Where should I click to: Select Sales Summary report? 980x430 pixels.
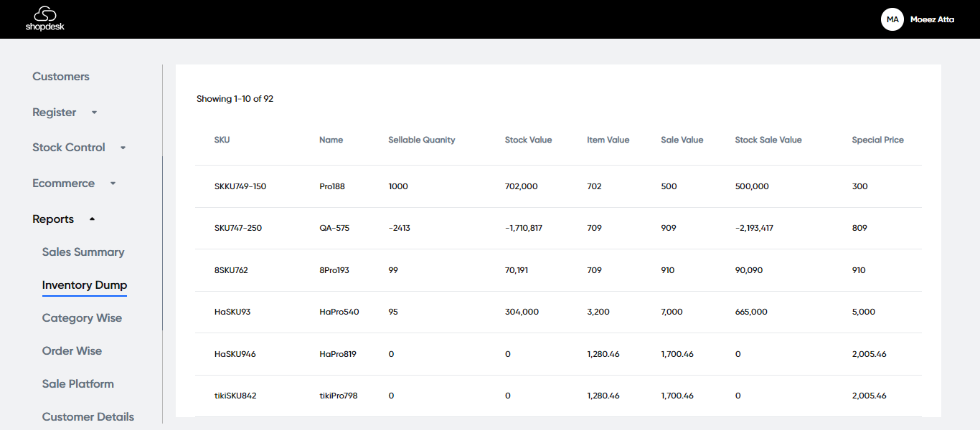[x=83, y=252]
